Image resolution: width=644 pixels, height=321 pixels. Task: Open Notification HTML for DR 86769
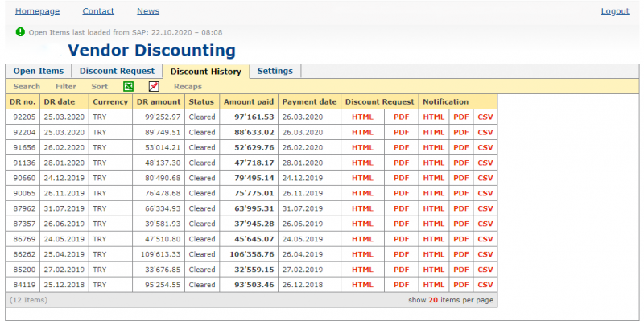point(434,239)
